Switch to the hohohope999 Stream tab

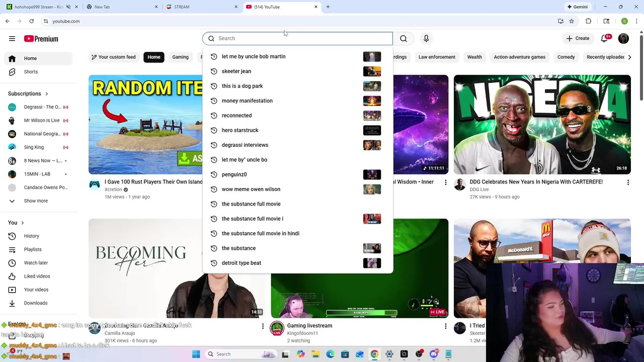click(40, 7)
